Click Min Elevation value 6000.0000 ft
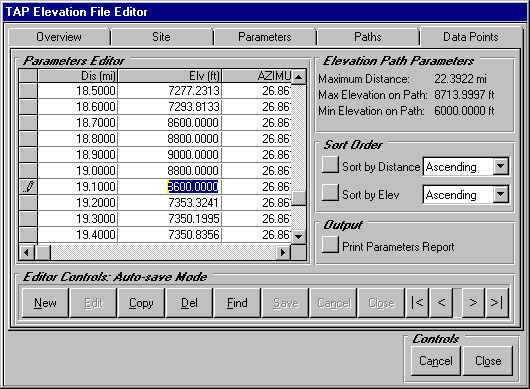The width and height of the screenshot is (530, 389). (464, 111)
